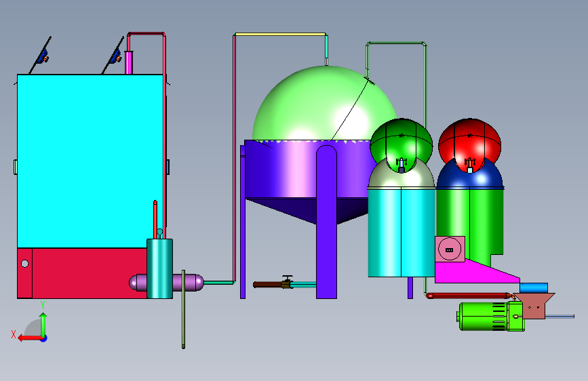588x381 pixels.
Task: Select the red sphere
Action: pyautogui.click(x=469, y=144)
